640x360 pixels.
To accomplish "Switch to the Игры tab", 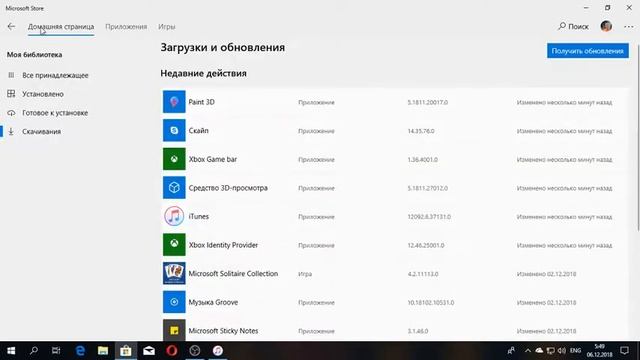I will pyautogui.click(x=167, y=27).
